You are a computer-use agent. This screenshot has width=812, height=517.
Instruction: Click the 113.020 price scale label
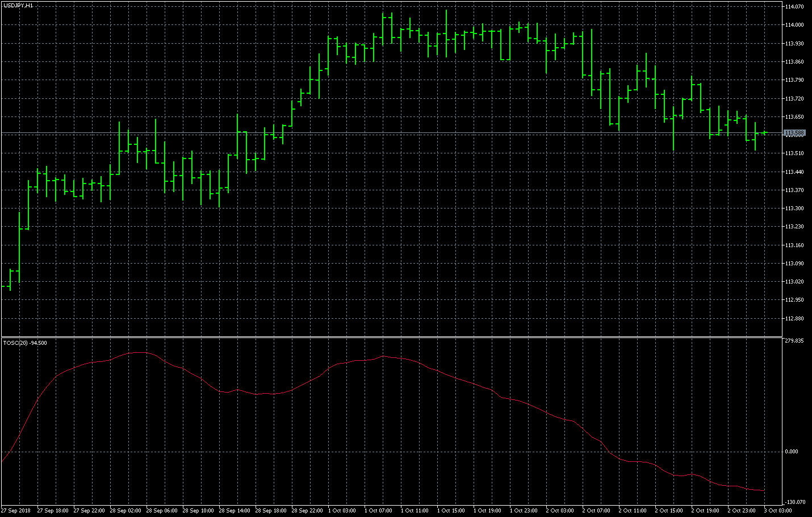[794, 282]
